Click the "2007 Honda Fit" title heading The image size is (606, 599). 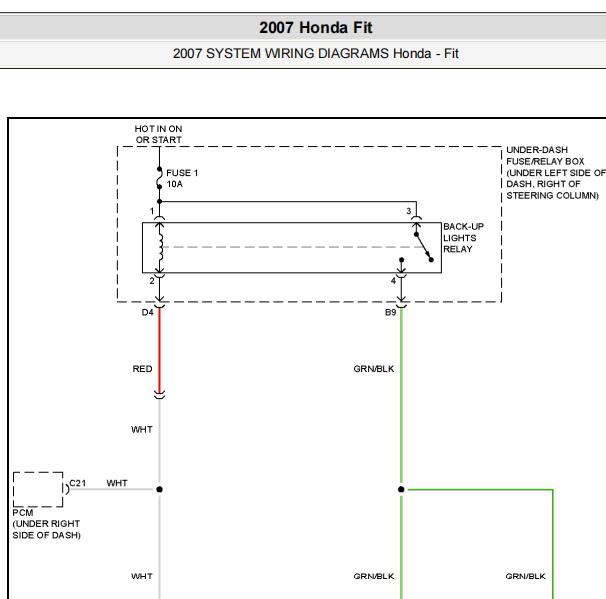point(315,27)
